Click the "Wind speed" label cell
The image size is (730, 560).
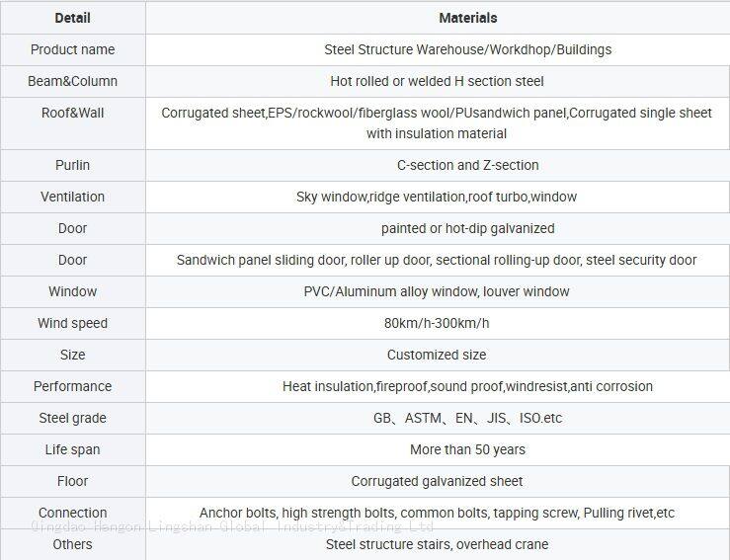(x=72, y=323)
